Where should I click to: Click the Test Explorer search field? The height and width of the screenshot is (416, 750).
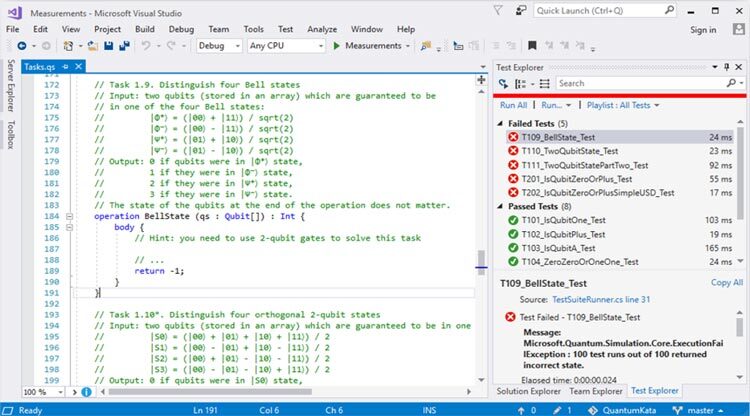[640, 83]
